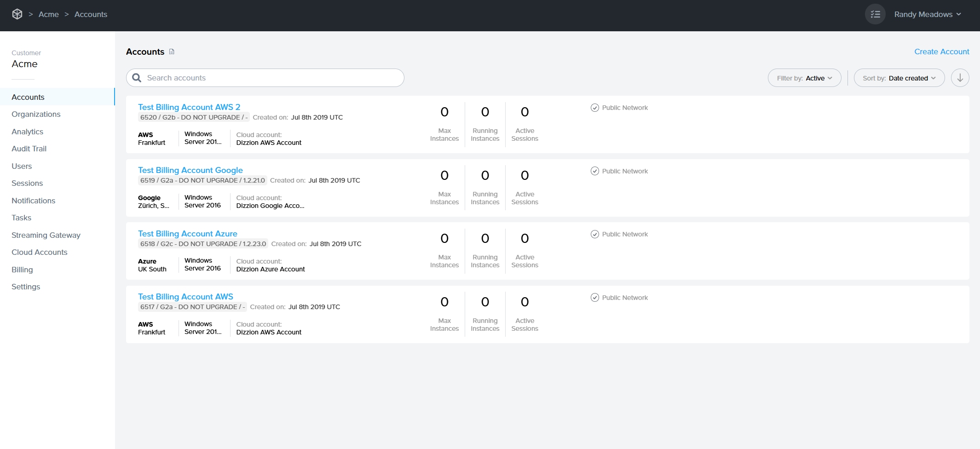Open the Audit Trail section
This screenshot has width=980, height=449.
pyautogui.click(x=29, y=149)
